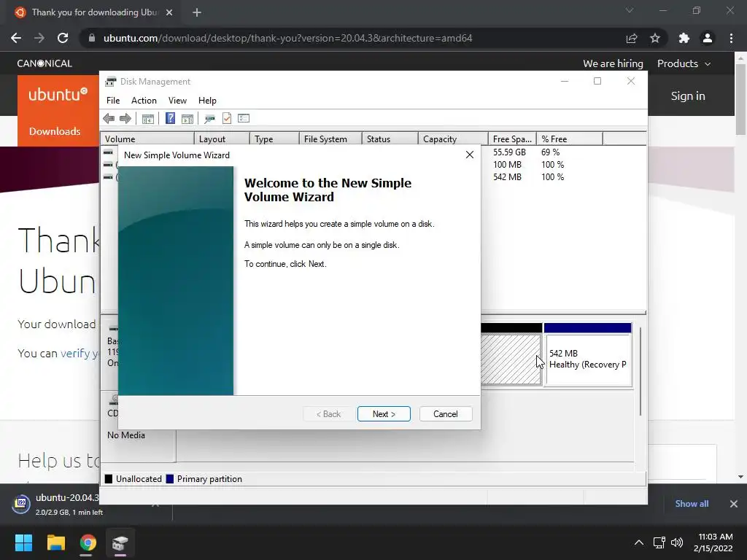
Task: Sort by Volume column header
Action: click(147, 139)
